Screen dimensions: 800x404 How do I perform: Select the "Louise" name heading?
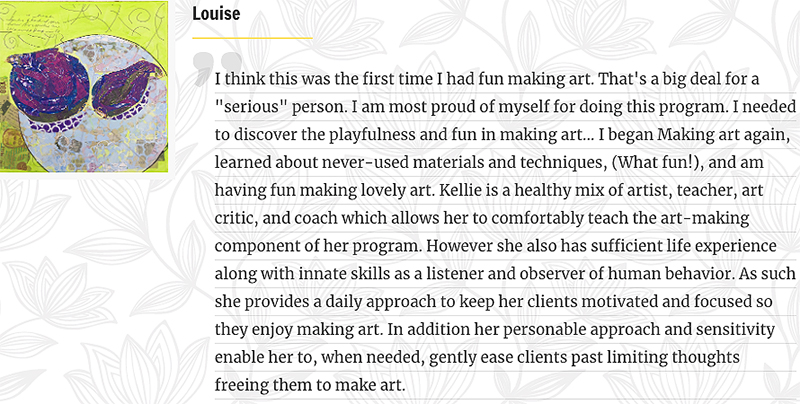[x=216, y=14]
